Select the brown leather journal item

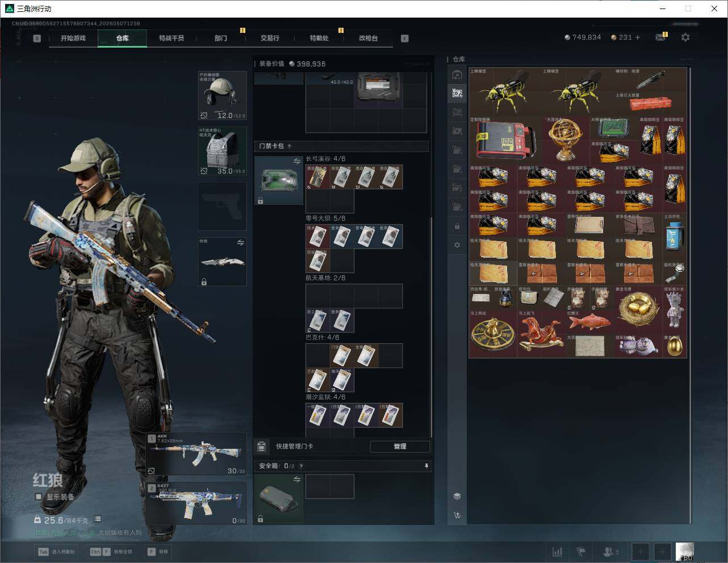click(x=638, y=225)
